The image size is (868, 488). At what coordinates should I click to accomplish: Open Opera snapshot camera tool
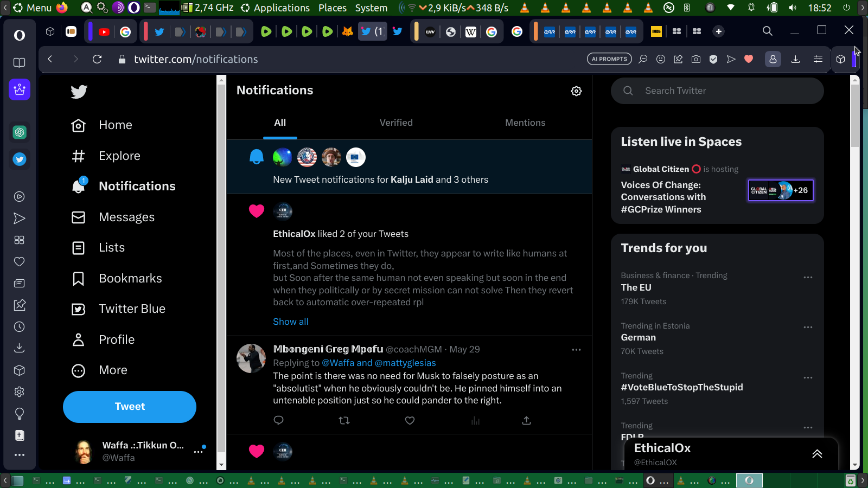tap(696, 59)
